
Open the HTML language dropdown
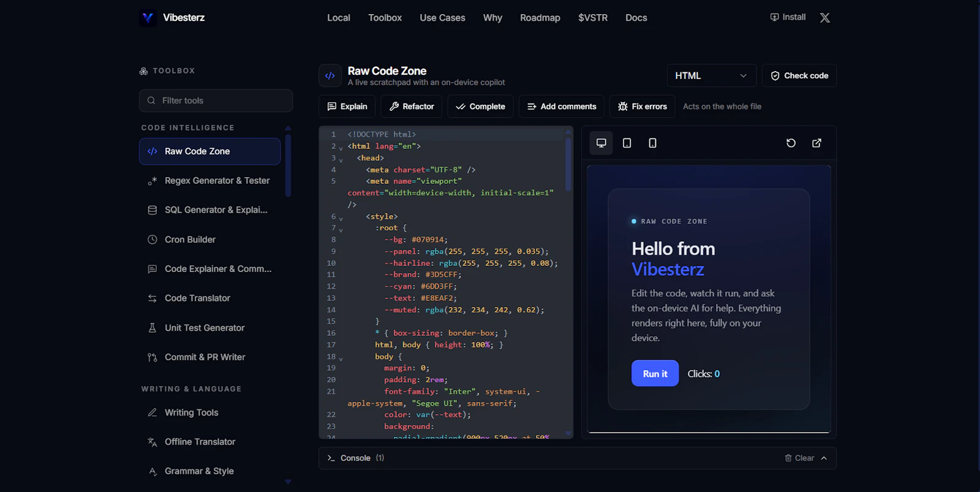(x=712, y=76)
